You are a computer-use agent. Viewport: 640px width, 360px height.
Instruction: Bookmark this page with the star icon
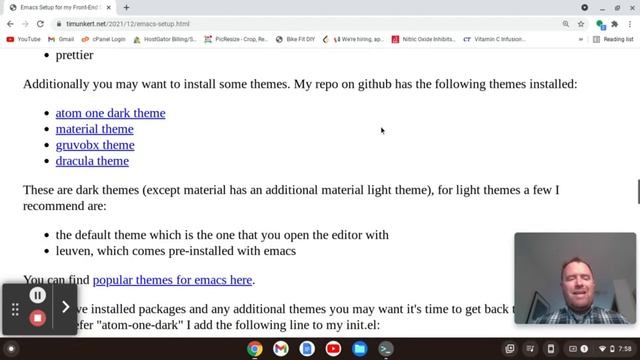click(581, 24)
